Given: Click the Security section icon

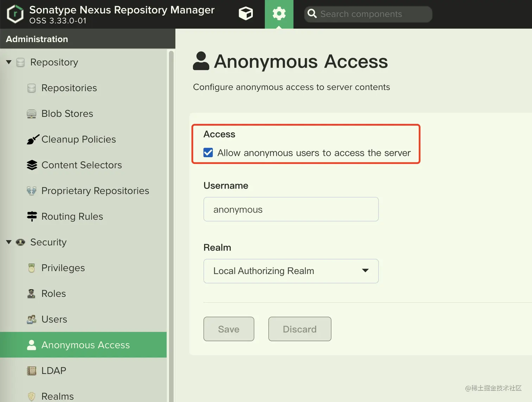Looking at the screenshot, I should pyautogui.click(x=20, y=242).
